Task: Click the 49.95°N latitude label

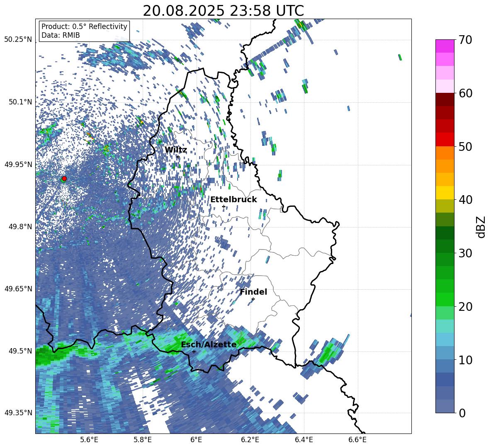Action: pos(18,164)
